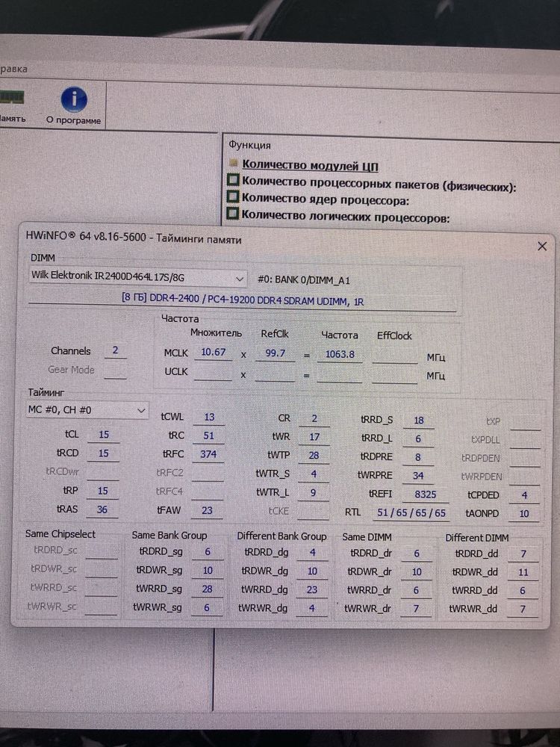Expand the MC #0, CH #0 timing dropdown
This screenshot has height=747, width=560.
87,410
